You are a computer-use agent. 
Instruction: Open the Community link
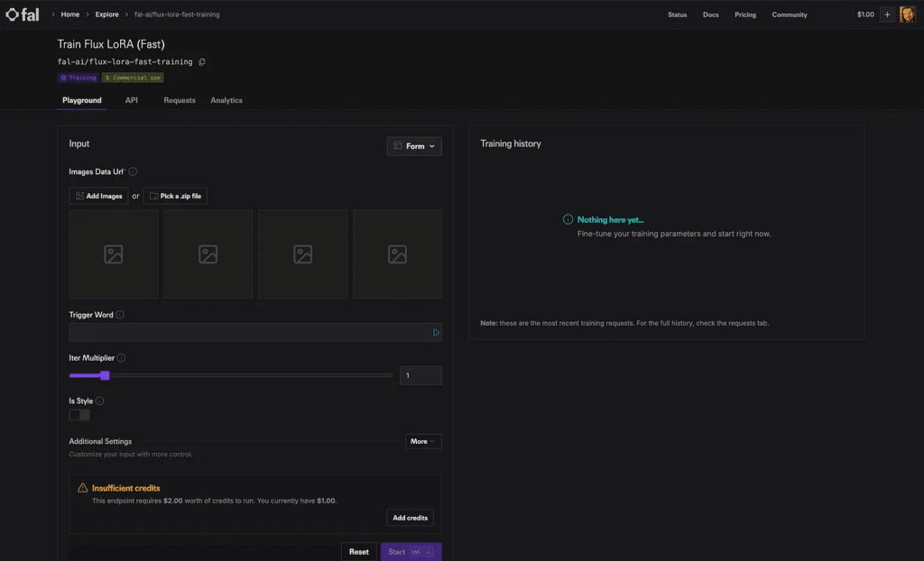(x=790, y=14)
